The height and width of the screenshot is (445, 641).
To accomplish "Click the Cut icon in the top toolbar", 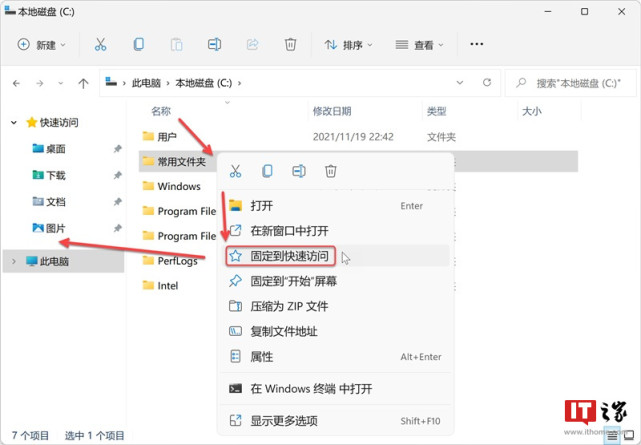I will (100, 44).
